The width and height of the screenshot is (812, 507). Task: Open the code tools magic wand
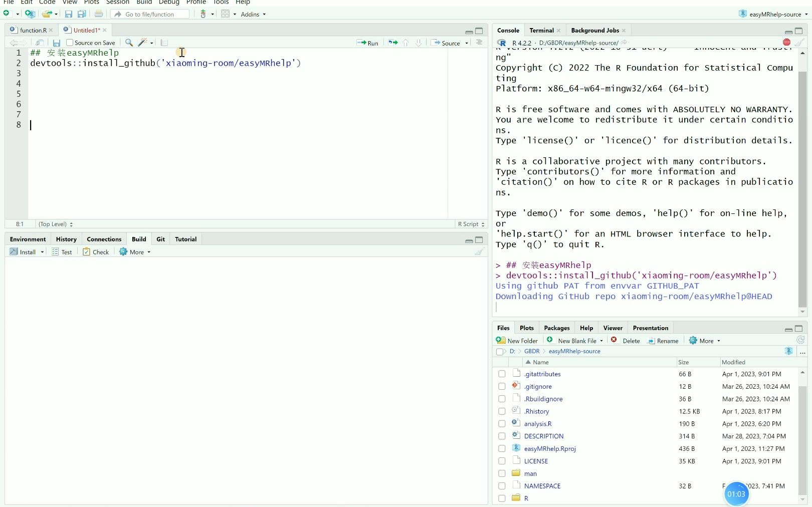click(x=143, y=43)
